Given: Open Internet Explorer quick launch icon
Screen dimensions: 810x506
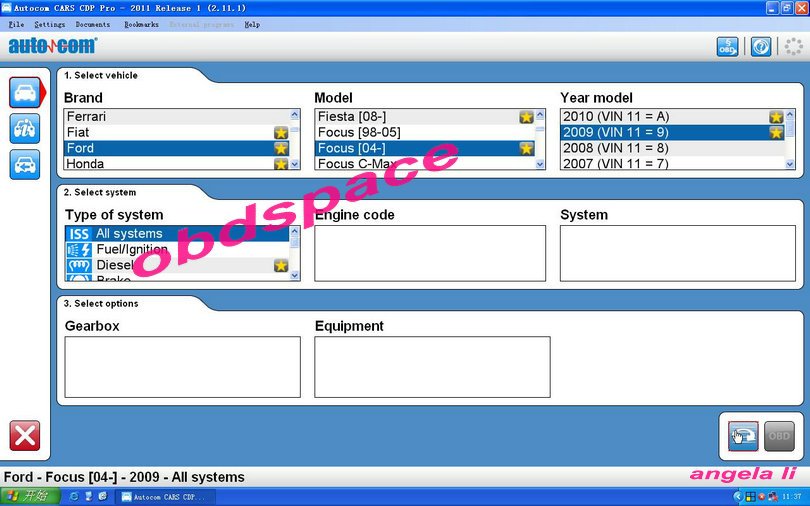Looking at the screenshot, I should [x=74, y=497].
